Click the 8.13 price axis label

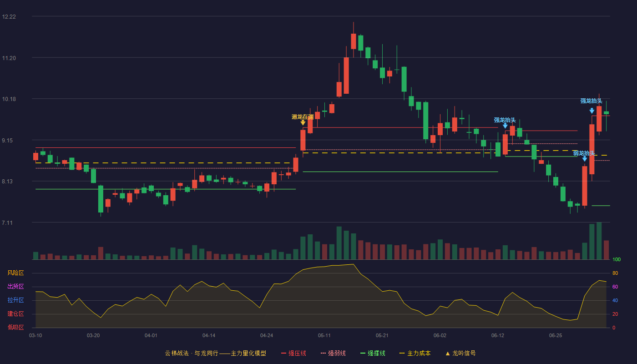click(x=7, y=182)
